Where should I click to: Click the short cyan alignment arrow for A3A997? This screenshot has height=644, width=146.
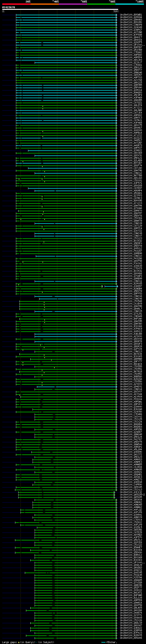[111, 286]
